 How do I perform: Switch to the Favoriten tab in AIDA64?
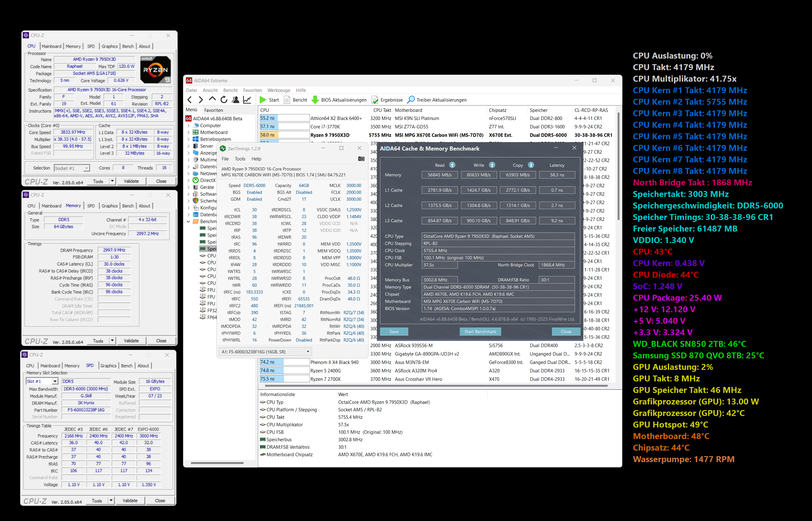click(213, 110)
